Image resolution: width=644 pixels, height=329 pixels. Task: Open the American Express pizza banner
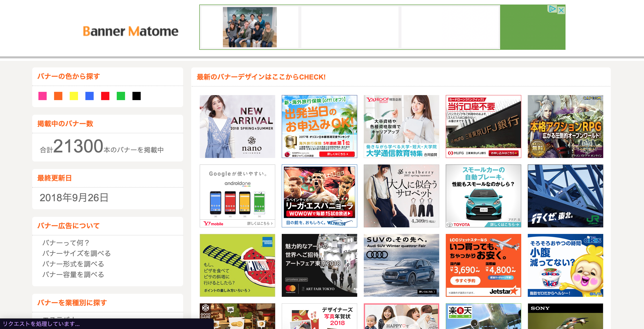[237, 265]
